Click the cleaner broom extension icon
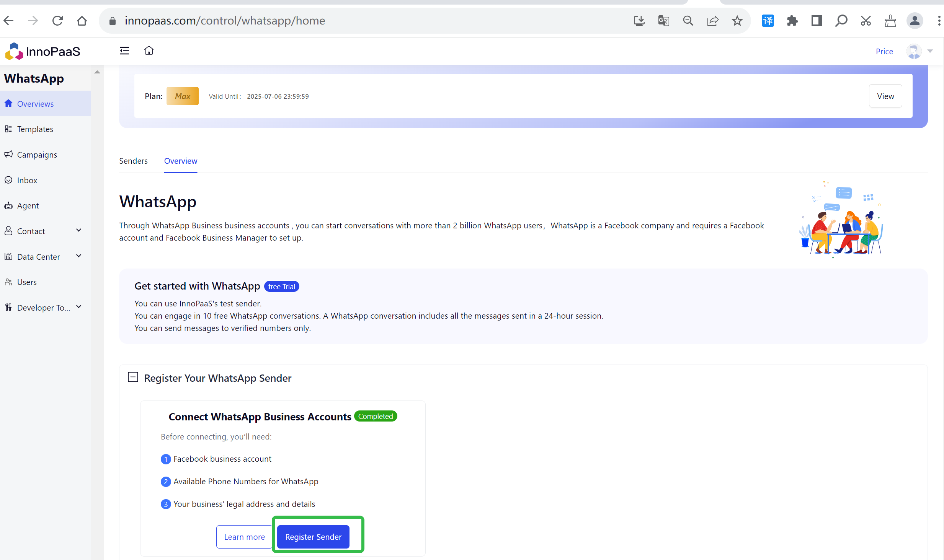The height and width of the screenshot is (560, 944). pyautogui.click(x=890, y=21)
